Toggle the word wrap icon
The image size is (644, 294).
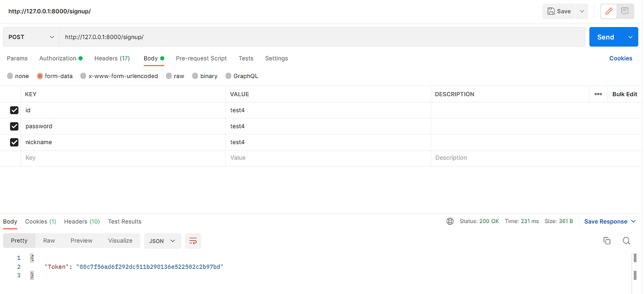click(193, 241)
